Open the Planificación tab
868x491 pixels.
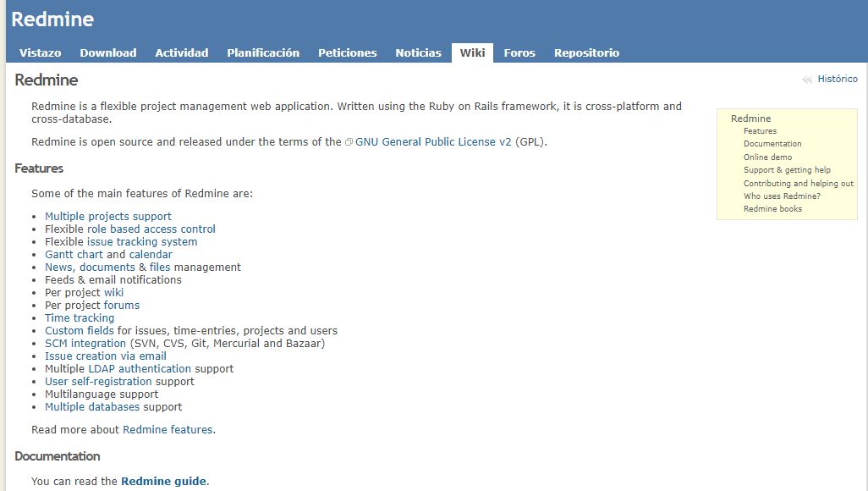pos(263,52)
